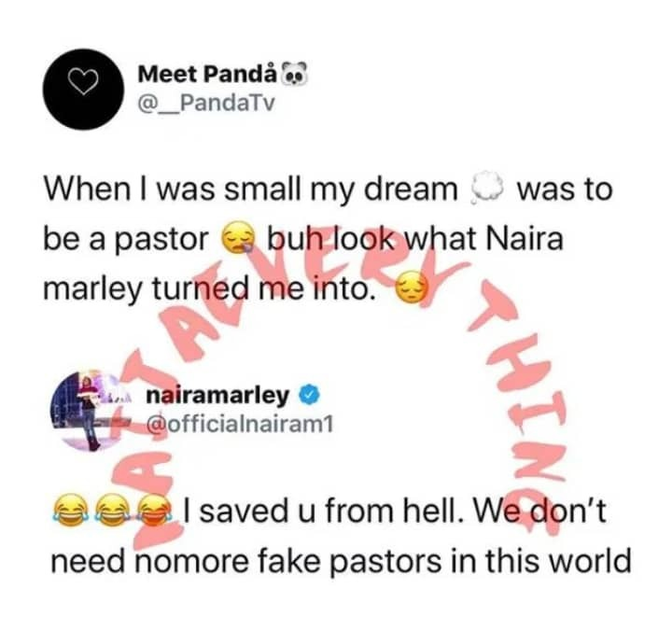Image resolution: width=672 pixels, height=617 pixels.
Task: Click the panda emoji beside the name
Action: [x=295, y=74]
